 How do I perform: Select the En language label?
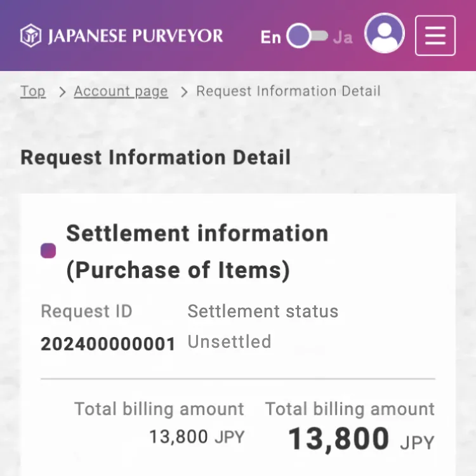(270, 37)
